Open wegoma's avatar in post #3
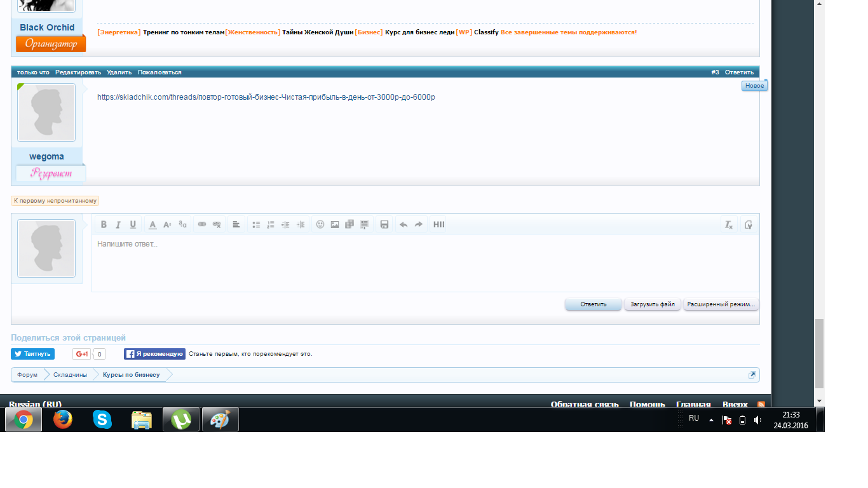The height and width of the screenshot is (488, 868). click(x=46, y=112)
